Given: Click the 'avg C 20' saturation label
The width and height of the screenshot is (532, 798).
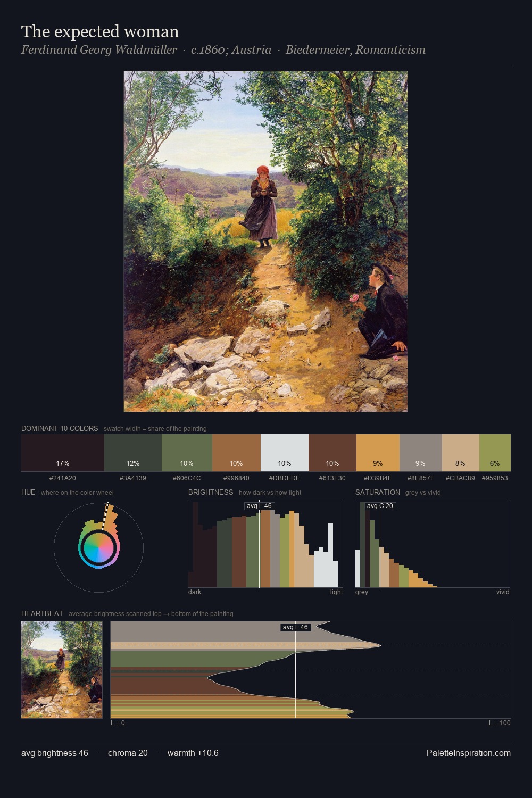Looking at the screenshot, I should point(380,506).
